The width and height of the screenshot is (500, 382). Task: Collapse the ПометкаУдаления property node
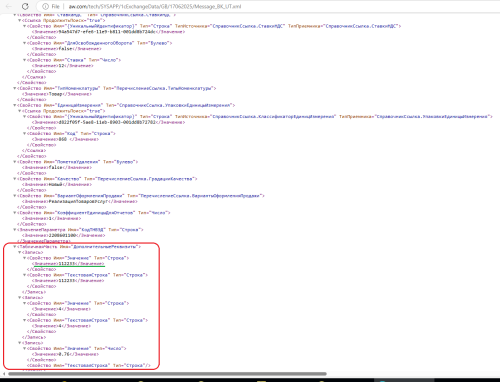pos(15,162)
